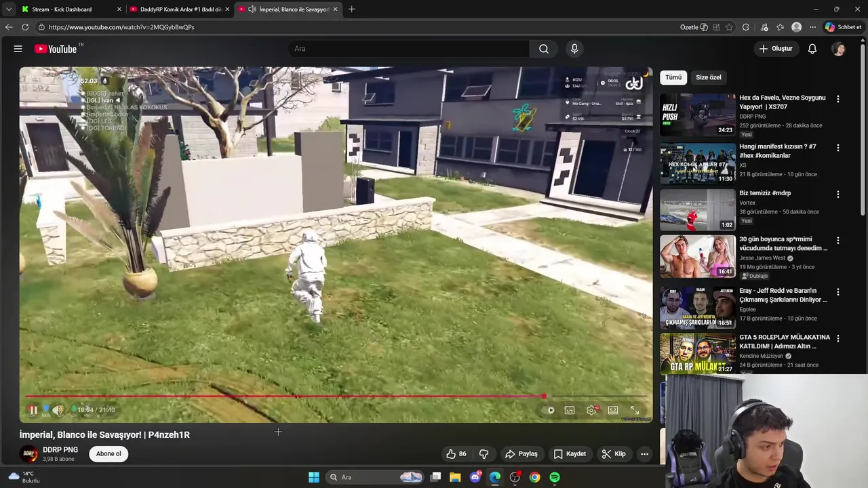The width and height of the screenshot is (868, 488).
Task: Open options for Biz temiziz video
Action: (x=838, y=195)
